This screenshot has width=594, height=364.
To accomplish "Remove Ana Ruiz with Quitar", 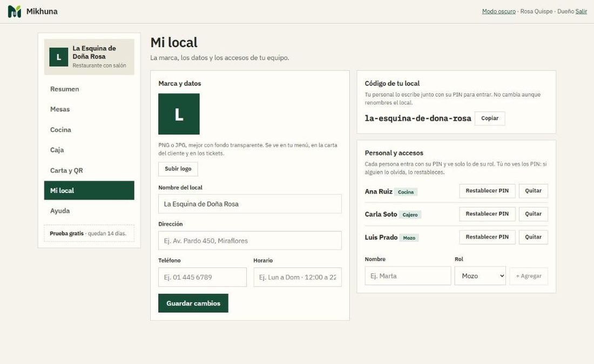I will coord(533,191).
